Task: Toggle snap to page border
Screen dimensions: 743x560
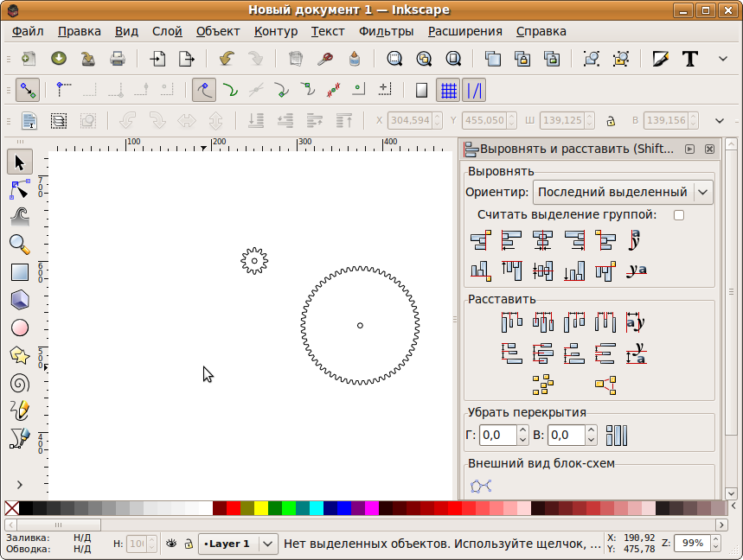Action: click(421, 90)
